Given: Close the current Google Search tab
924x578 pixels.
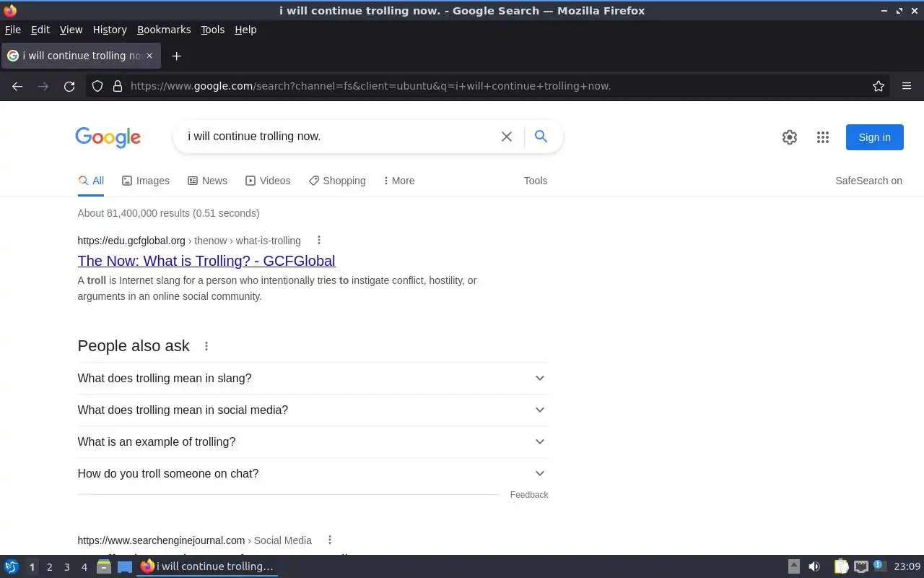Looking at the screenshot, I should click(149, 56).
